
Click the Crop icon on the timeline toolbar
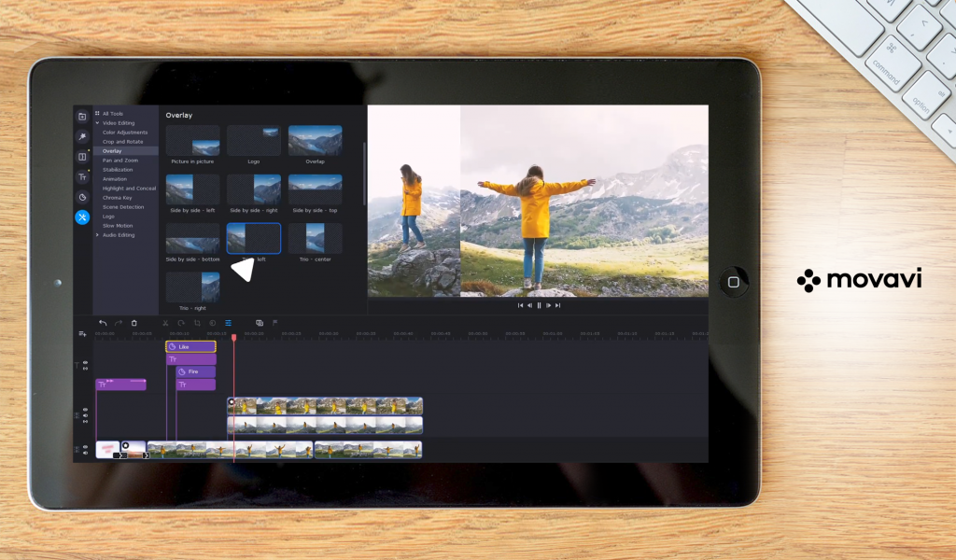[x=197, y=323]
